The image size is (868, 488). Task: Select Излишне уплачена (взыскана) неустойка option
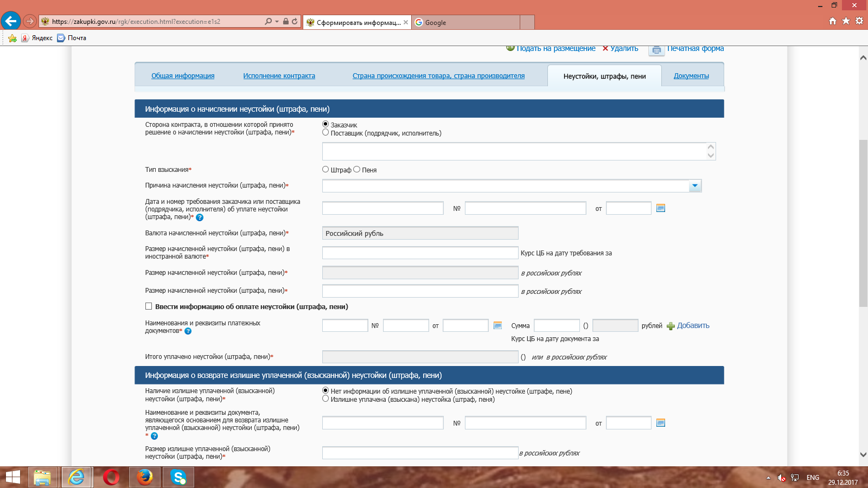(x=325, y=399)
